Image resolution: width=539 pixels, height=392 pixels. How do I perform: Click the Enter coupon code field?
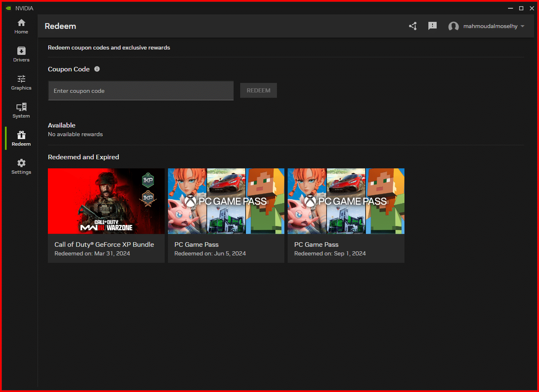click(141, 91)
